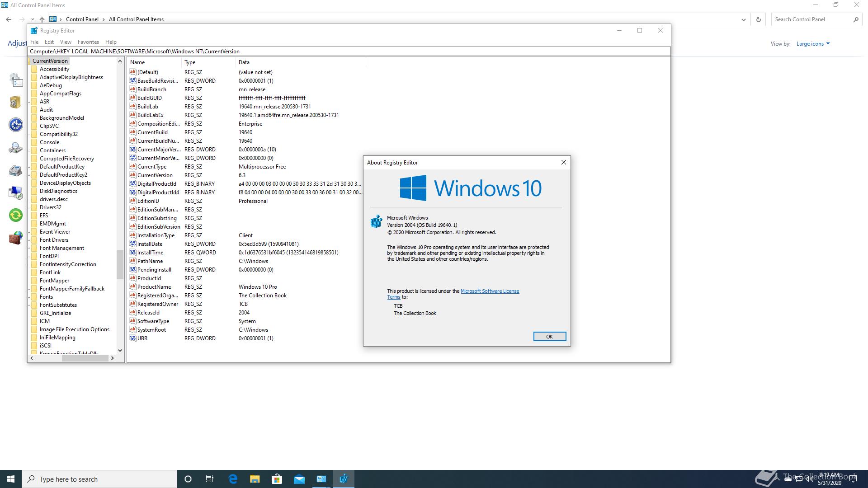Viewport: 868px width, 488px height.
Task: Click the Search Control Panel magnifier icon
Action: [x=855, y=19]
